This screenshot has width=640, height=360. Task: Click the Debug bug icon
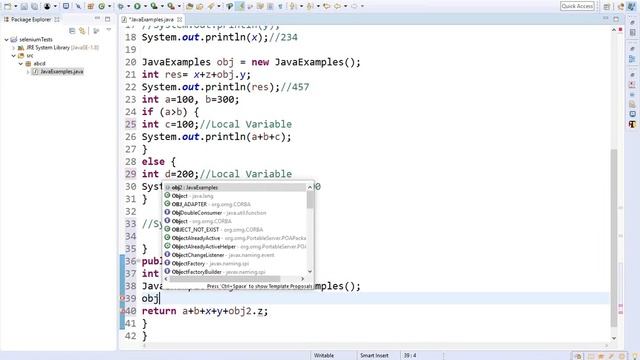point(121,6)
